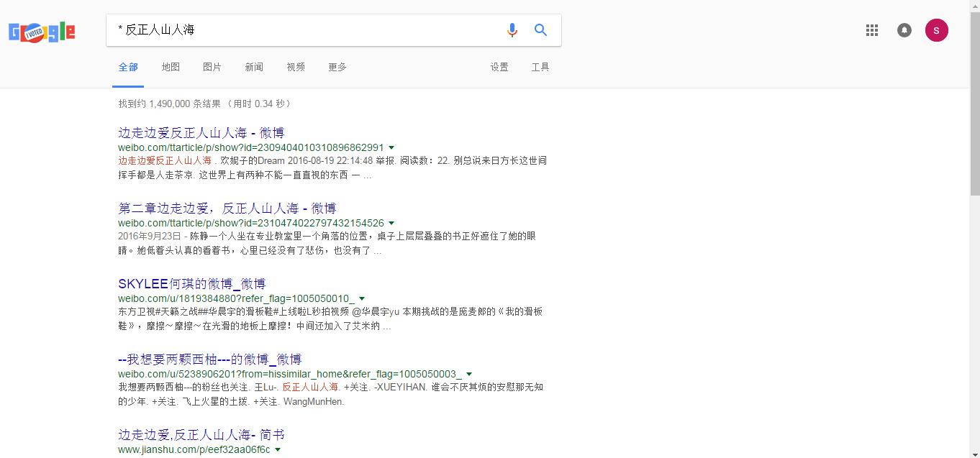Screen dimensions: 980x458
Task: Start voice search with microphone icon
Action: click(x=512, y=30)
